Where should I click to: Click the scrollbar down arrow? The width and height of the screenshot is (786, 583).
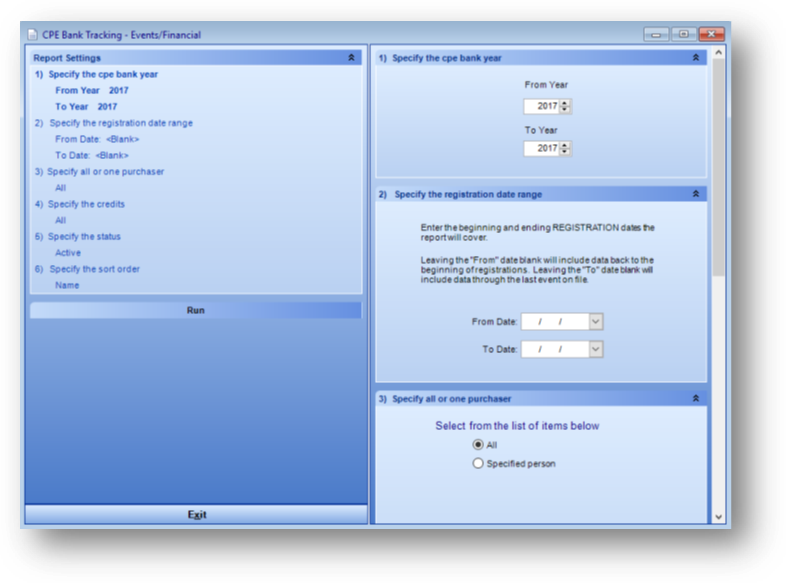pos(717,516)
